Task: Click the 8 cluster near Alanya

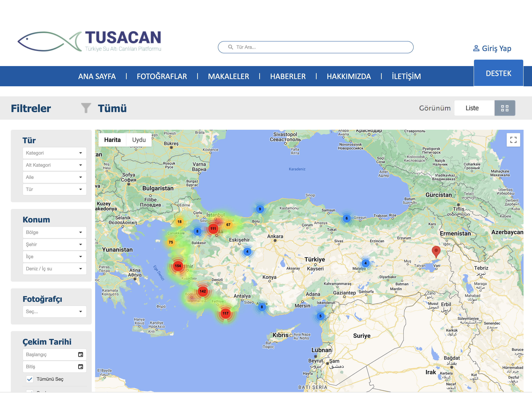Action: point(262,307)
